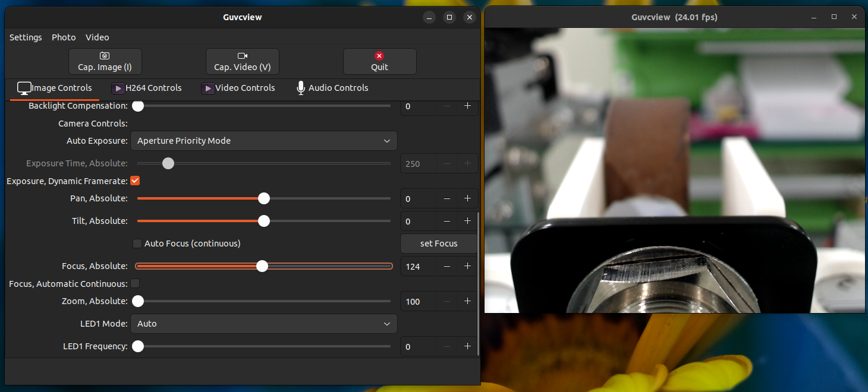Click the Zoom, Absolute slider handle

[138, 301]
